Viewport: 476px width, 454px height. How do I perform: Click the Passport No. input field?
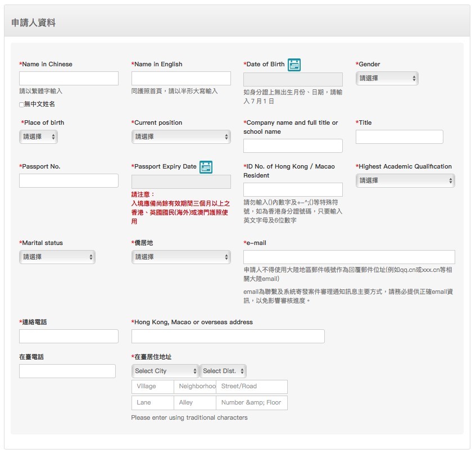[69, 181]
